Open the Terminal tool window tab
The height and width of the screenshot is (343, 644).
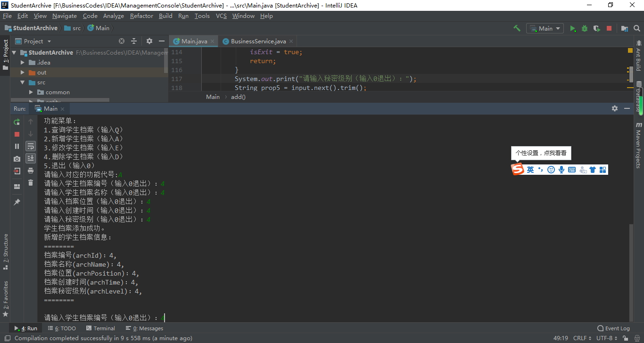click(x=100, y=328)
